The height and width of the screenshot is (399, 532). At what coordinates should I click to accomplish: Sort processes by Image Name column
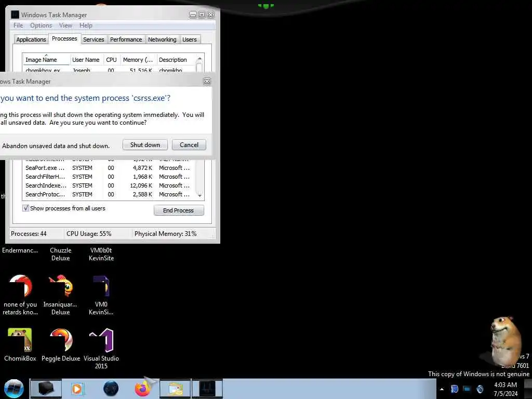[x=46, y=60]
